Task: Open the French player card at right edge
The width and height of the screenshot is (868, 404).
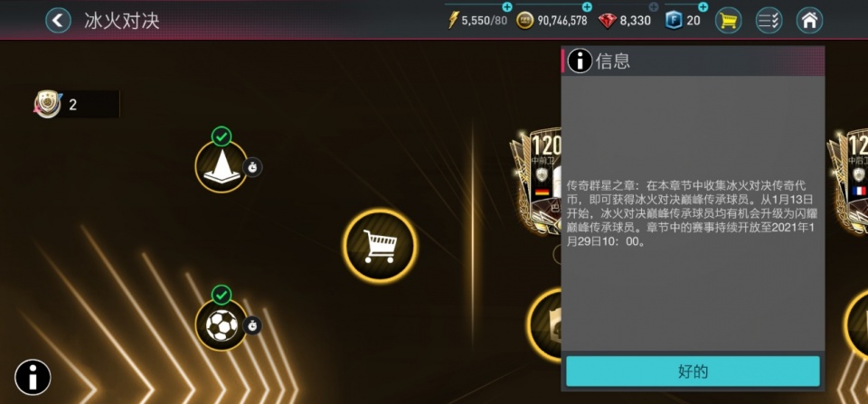Action: coord(848,183)
